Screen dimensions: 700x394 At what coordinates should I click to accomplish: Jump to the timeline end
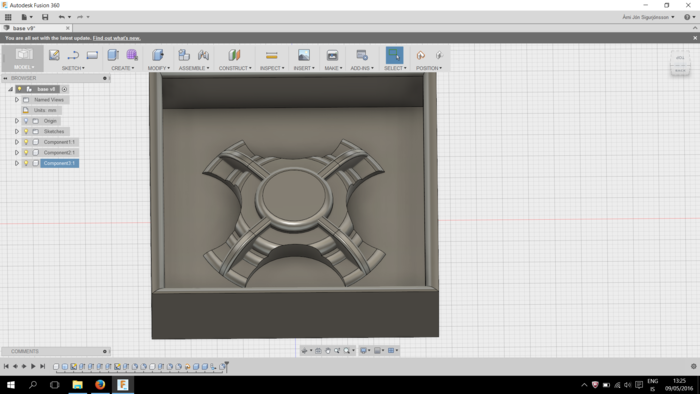(x=42, y=366)
